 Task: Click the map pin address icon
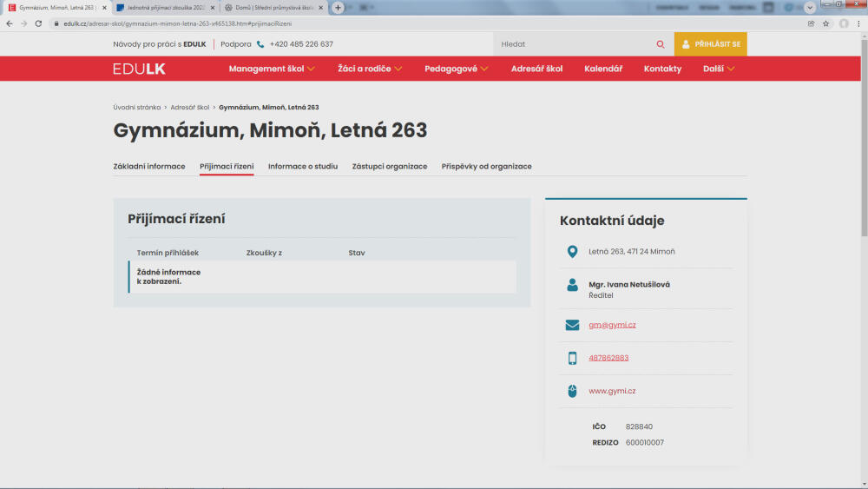click(572, 252)
